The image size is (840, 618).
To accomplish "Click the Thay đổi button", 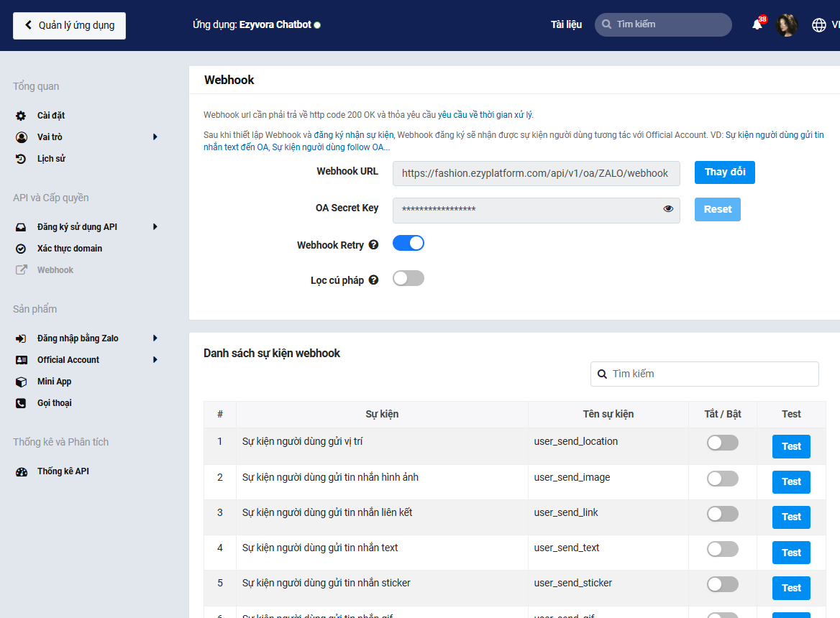I will 725,172.
